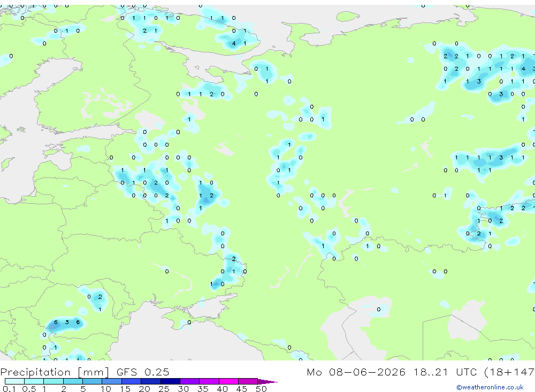Image resolution: width=535 pixels, height=392 pixels.
Task: Select legend swatch between 0.1 and 0.5
Action: 14,381
